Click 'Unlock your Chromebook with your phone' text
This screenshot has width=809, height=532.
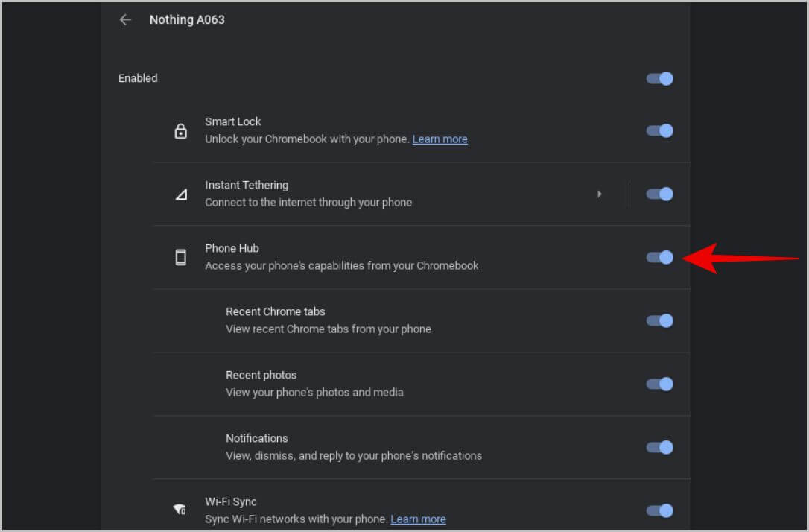[307, 139]
